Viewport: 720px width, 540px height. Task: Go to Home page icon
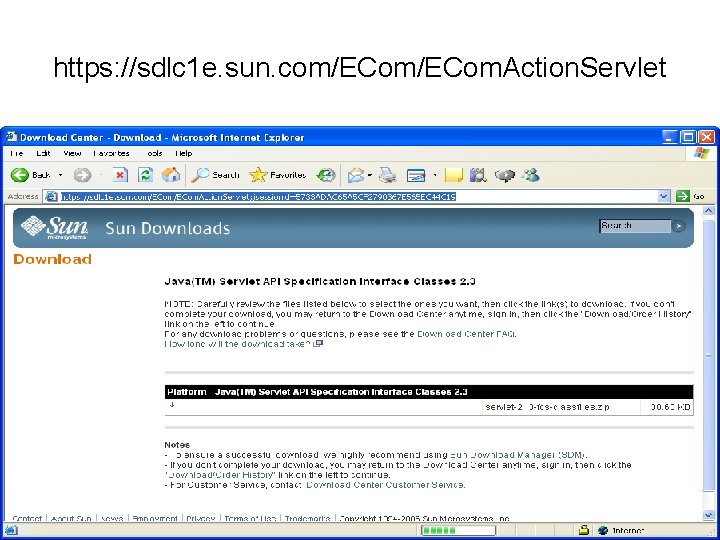pyautogui.click(x=171, y=175)
